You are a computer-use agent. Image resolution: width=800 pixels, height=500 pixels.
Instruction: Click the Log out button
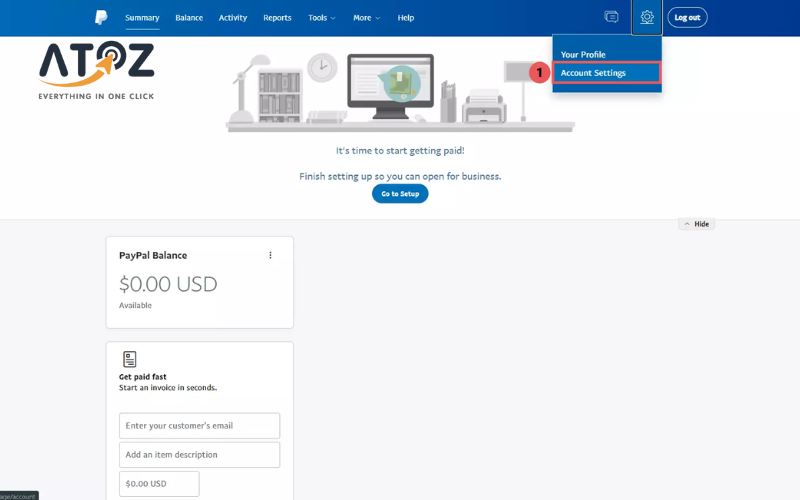point(687,17)
